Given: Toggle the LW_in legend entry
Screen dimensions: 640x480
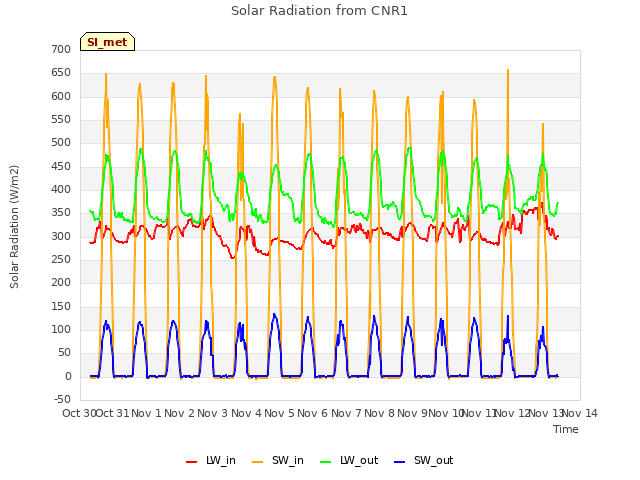Looking at the screenshot, I should pyautogui.click(x=211, y=460).
